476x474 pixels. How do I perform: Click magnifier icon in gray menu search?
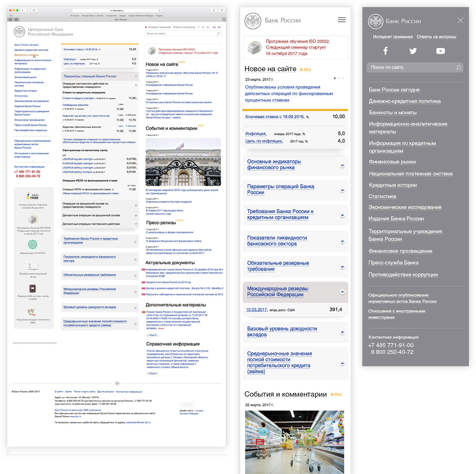click(x=458, y=67)
